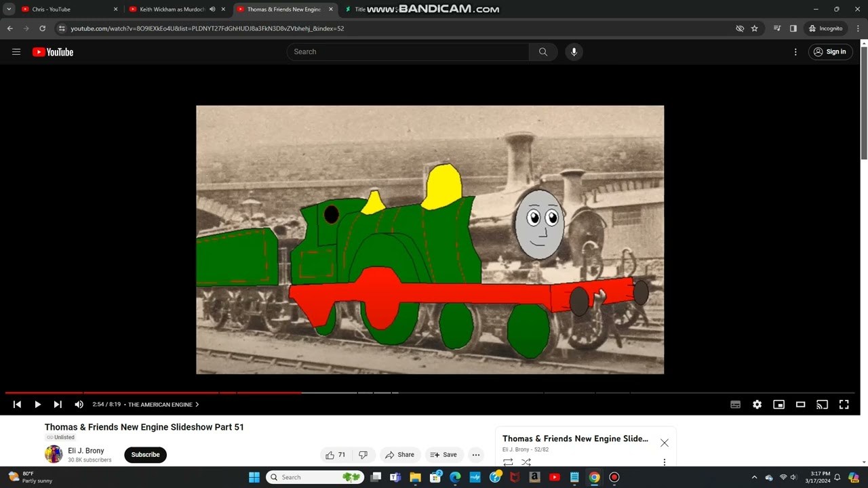Open the Windows Start menu

[254, 477]
